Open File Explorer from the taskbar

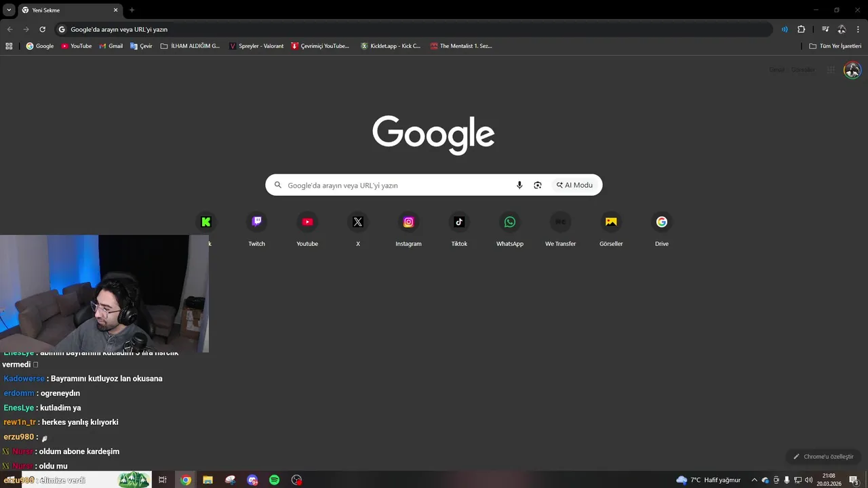[208, 480]
